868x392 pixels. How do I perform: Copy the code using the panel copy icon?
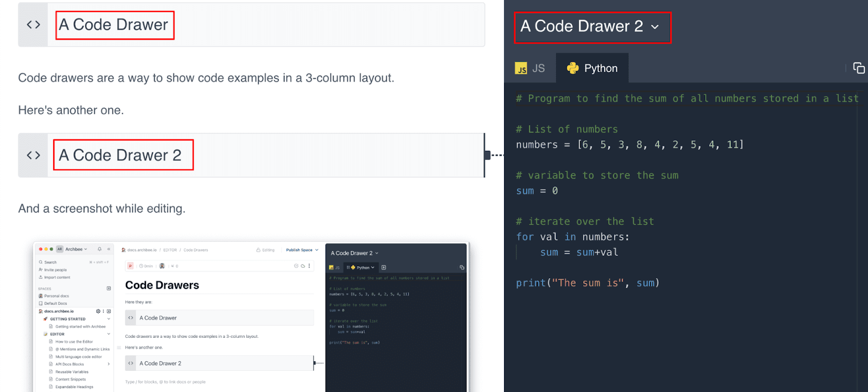859,68
